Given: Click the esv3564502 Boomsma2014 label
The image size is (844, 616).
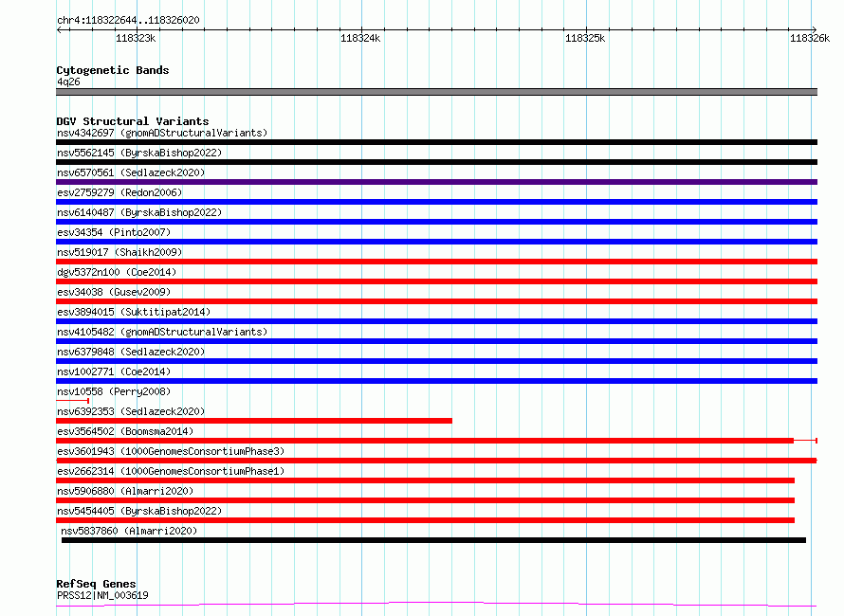Looking at the screenshot, I should click(x=125, y=431).
